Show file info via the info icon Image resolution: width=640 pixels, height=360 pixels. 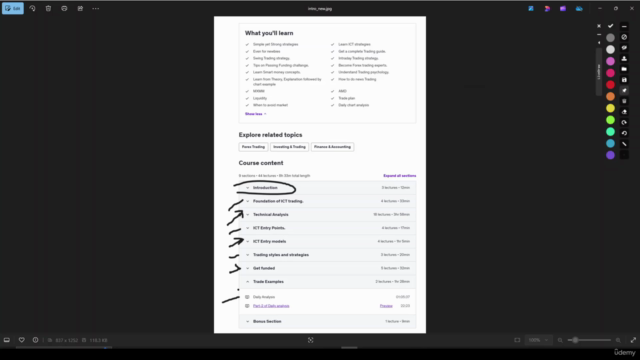pyautogui.click(x=36, y=340)
